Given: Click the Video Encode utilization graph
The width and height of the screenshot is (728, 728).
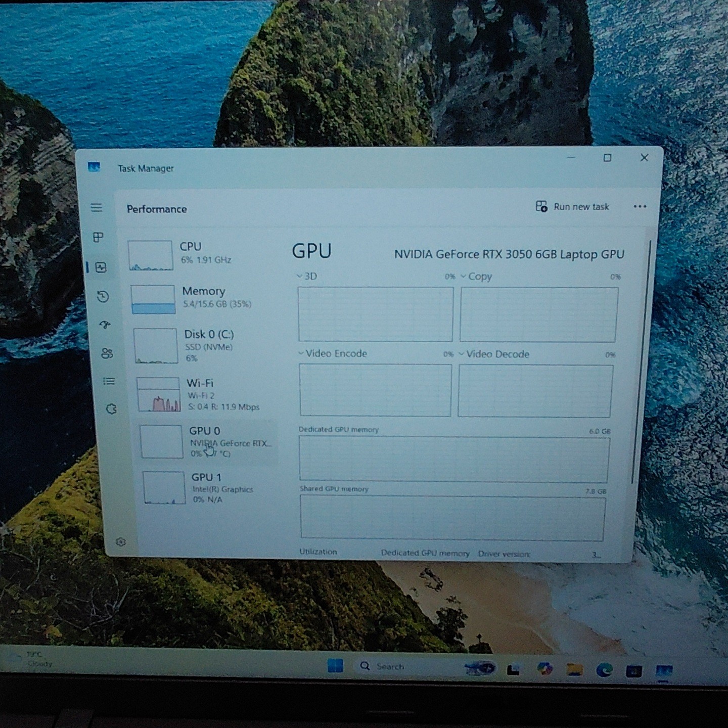Looking at the screenshot, I should click(375, 390).
